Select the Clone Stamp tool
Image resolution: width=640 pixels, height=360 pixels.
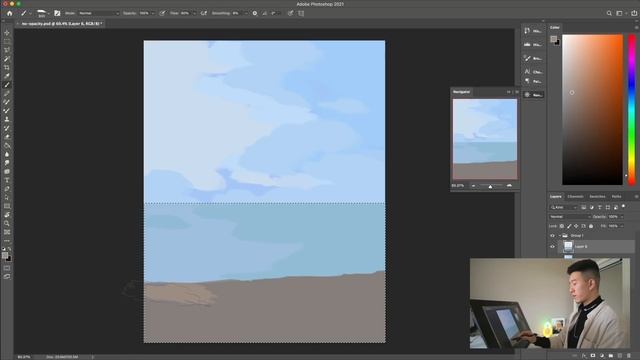click(x=7, y=119)
